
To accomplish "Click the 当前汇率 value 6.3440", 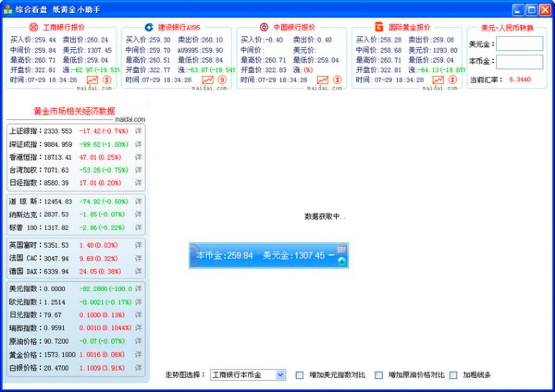I will coord(520,80).
